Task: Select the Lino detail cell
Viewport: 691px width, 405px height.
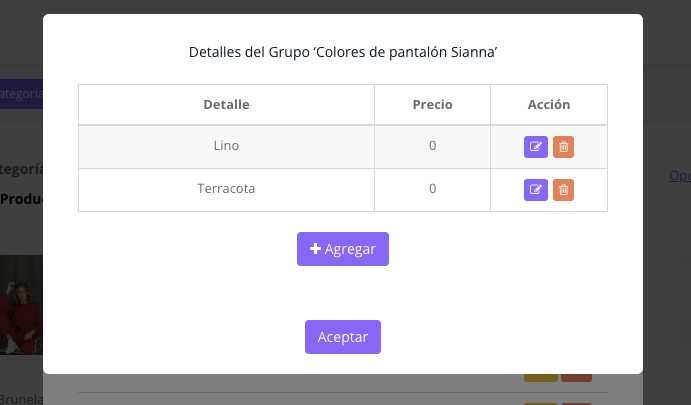Action: tap(226, 146)
